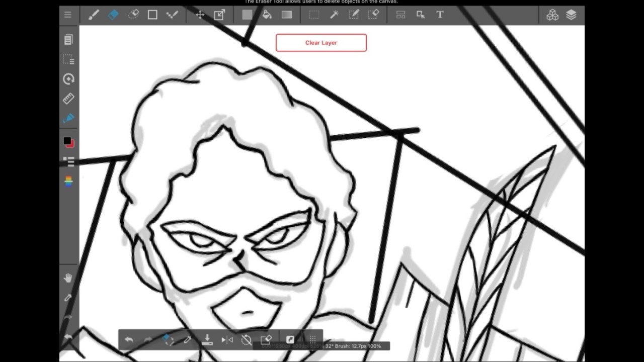Select the Gradient tool
The height and width of the screenshot is (362, 644).
tap(287, 15)
